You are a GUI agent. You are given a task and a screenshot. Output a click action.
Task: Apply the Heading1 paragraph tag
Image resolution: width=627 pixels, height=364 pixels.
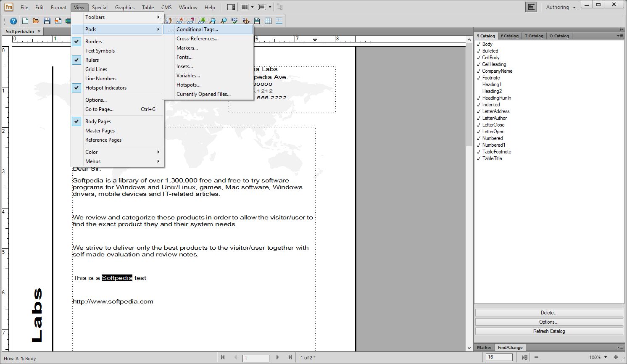[x=492, y=84]
